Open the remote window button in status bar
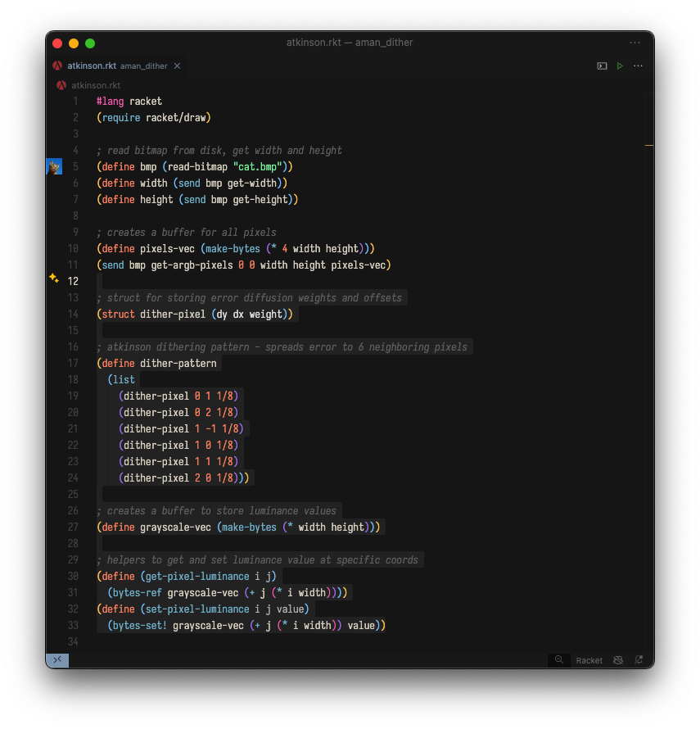 (x=57, y=659)
